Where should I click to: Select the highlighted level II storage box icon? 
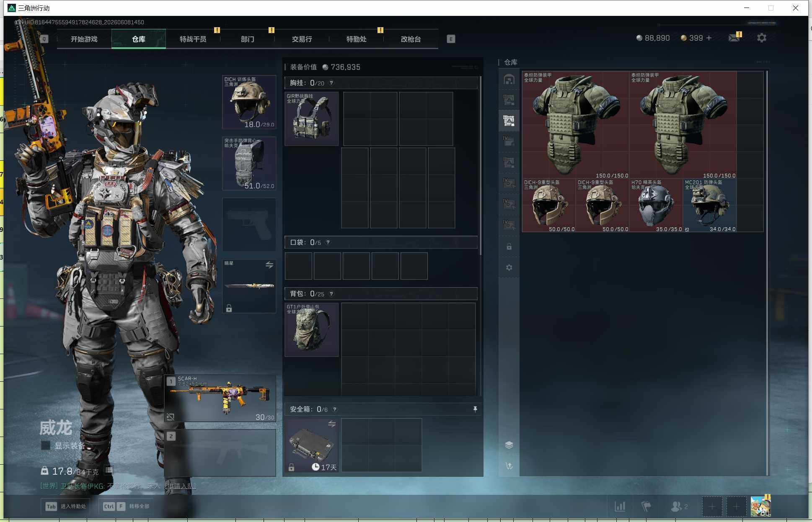pyautogui.click(x=509, y=121)
